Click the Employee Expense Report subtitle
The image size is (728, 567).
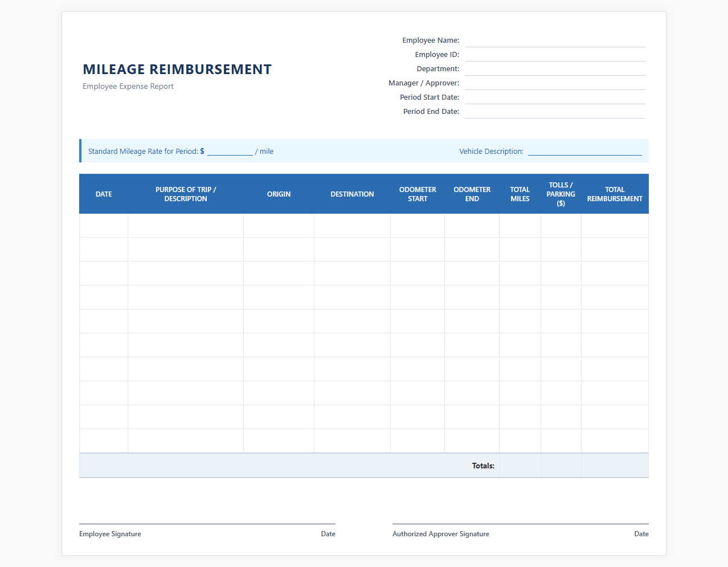[x=128, y=87]
